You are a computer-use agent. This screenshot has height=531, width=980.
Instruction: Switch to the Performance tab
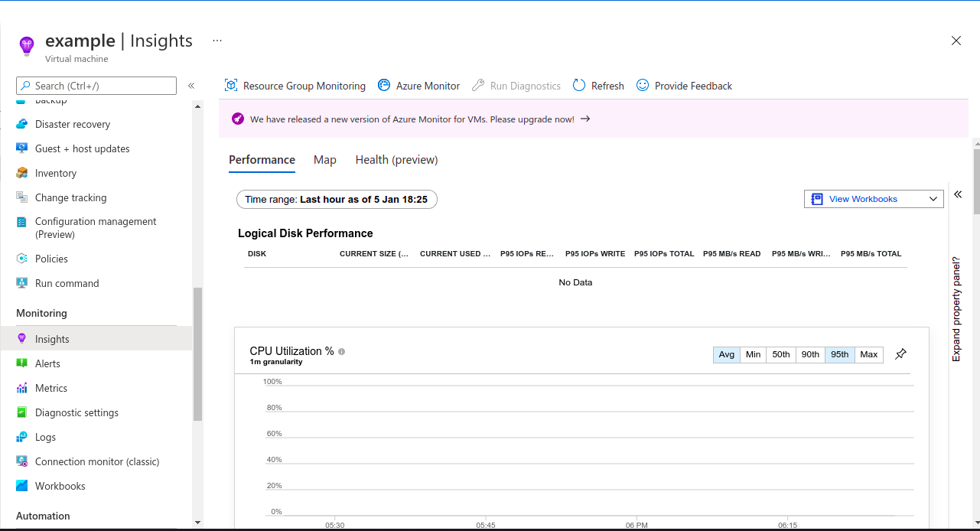pyautogui.click(x=262, y=160)
